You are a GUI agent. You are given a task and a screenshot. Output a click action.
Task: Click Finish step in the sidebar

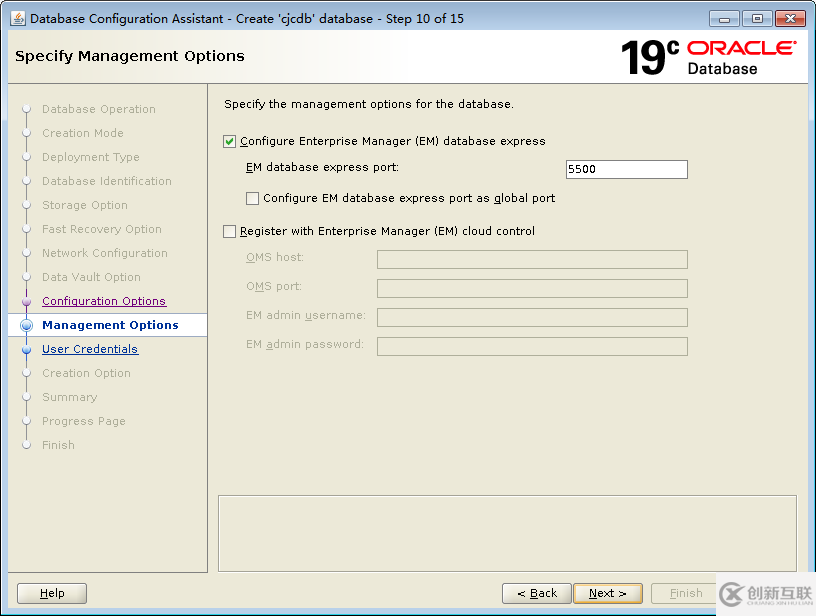(x=58, y=445)
